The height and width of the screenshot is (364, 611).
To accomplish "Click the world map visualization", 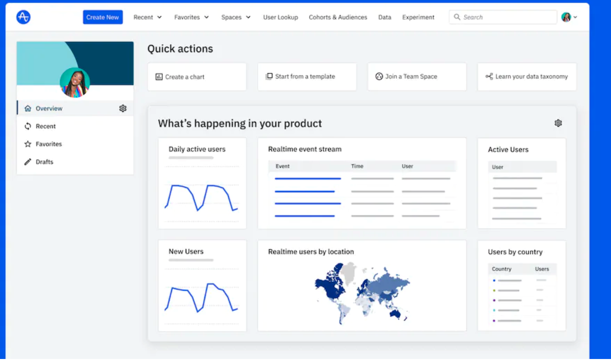I will click(362, 293).
